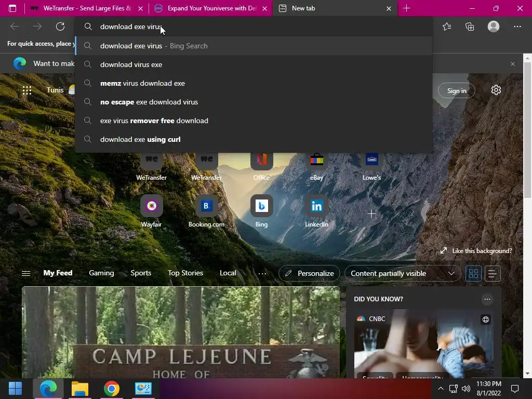532x399 pixels.
Task: Open the volume speaker tray icon
Action: (466, 389)
